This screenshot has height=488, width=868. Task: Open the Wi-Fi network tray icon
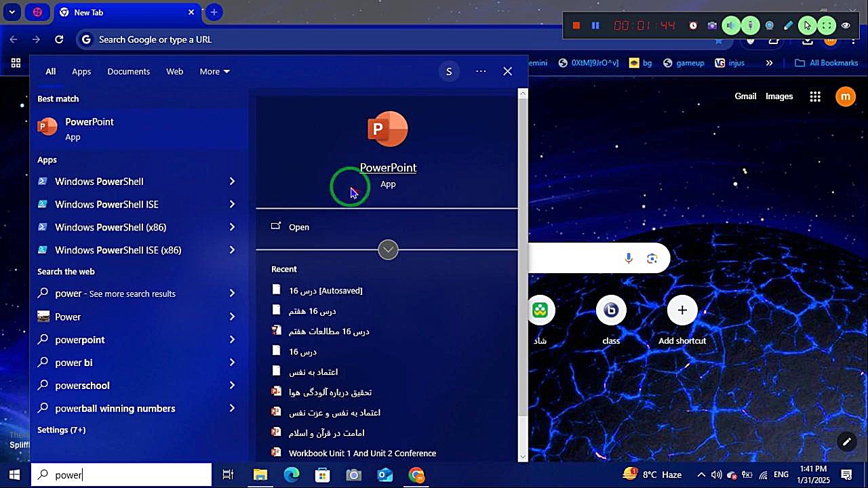[764, 475]
